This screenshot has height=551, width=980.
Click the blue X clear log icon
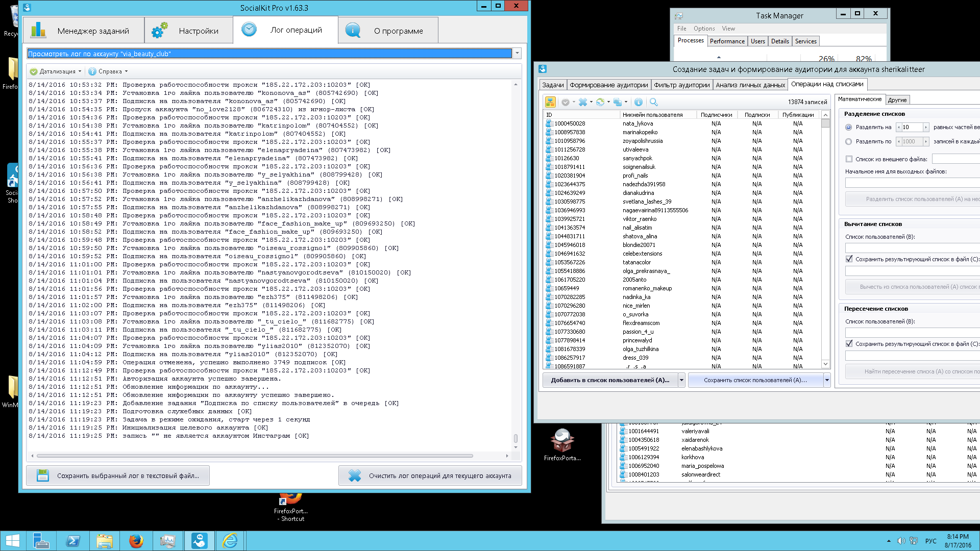[x=355, y=475]
